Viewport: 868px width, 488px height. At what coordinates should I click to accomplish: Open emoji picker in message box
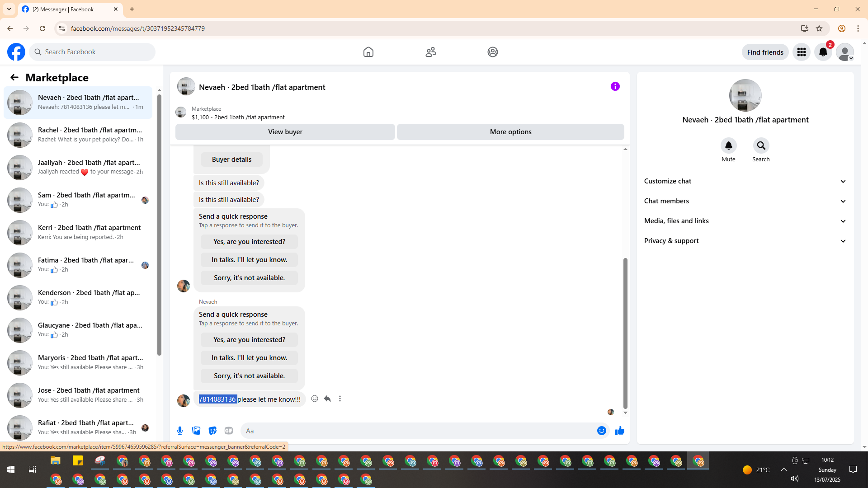point(601,431)
